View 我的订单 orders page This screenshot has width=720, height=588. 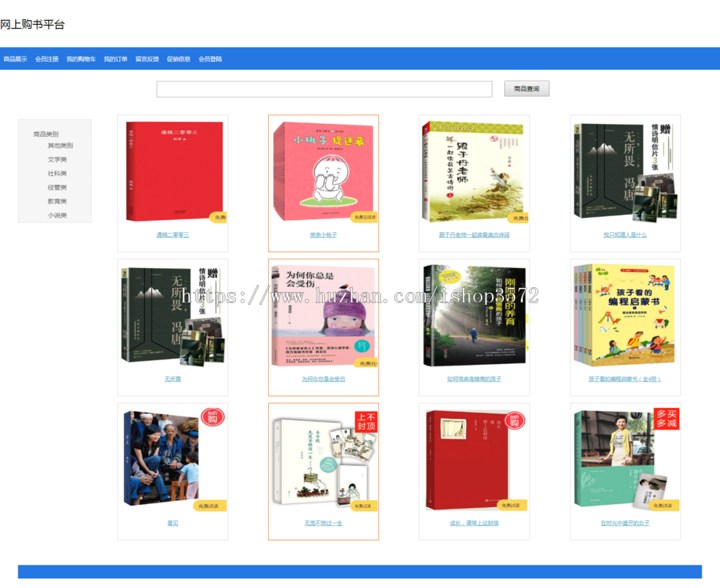(x=118, y=58)
